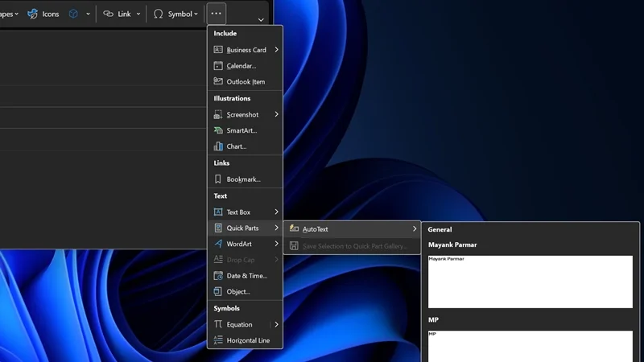Click the Link button in the toolbar
Screen dimensions: 644x362
click(117, 14)
